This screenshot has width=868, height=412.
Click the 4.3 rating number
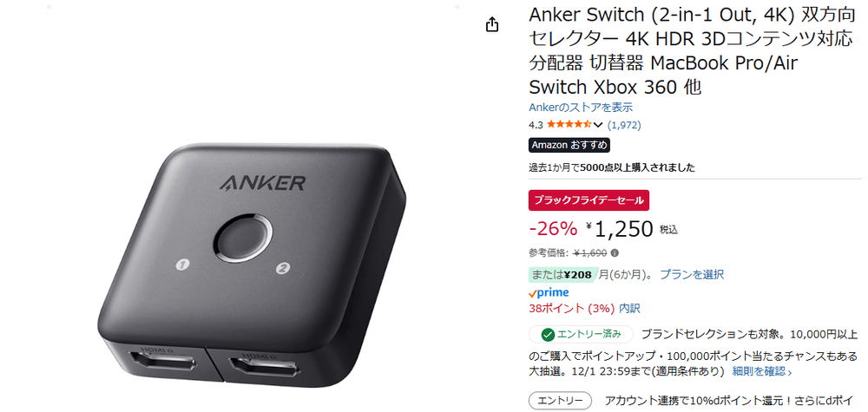click(x=536, y=125)
